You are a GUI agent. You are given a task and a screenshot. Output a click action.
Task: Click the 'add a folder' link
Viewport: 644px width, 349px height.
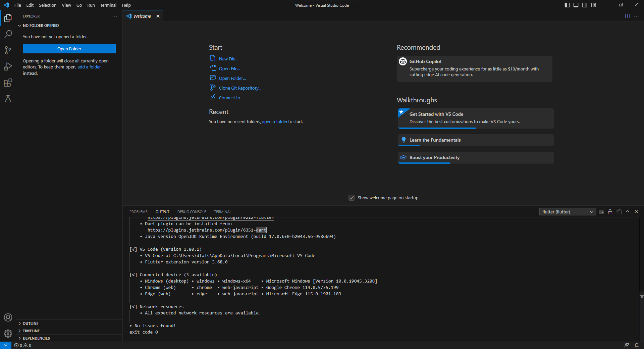coord(89,67)
